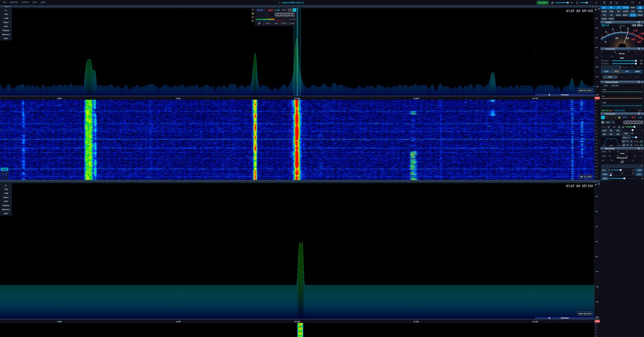Toggle the VU applet button
This screenshot has width=644, height=337.
click(604, 8)
